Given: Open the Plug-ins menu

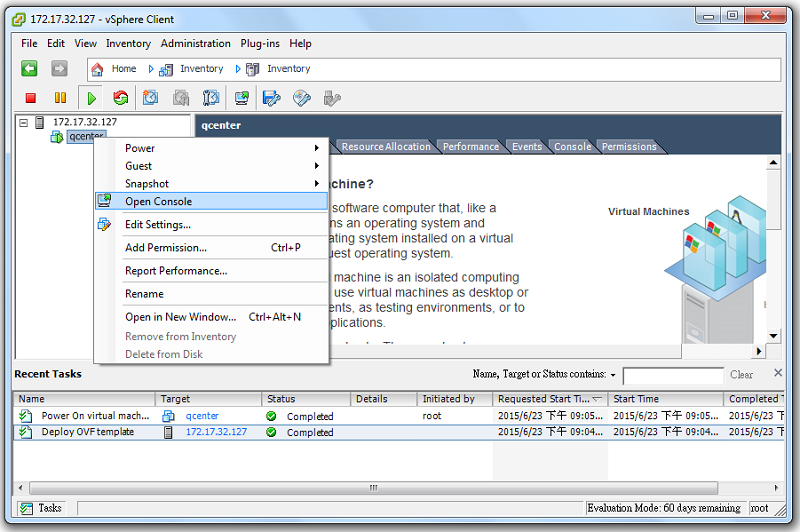Looking at the screenshot, I should coord(260,43).
